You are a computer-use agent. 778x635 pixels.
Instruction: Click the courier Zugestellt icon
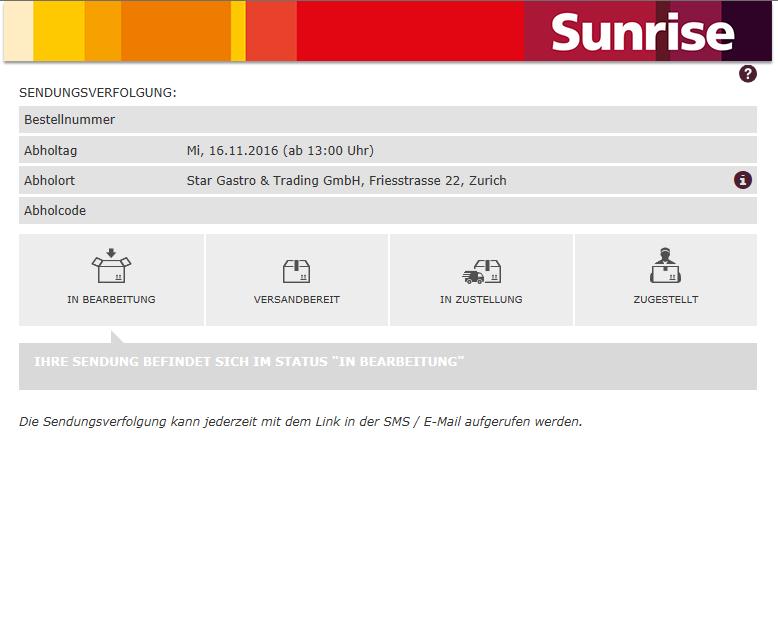[665, 265]
